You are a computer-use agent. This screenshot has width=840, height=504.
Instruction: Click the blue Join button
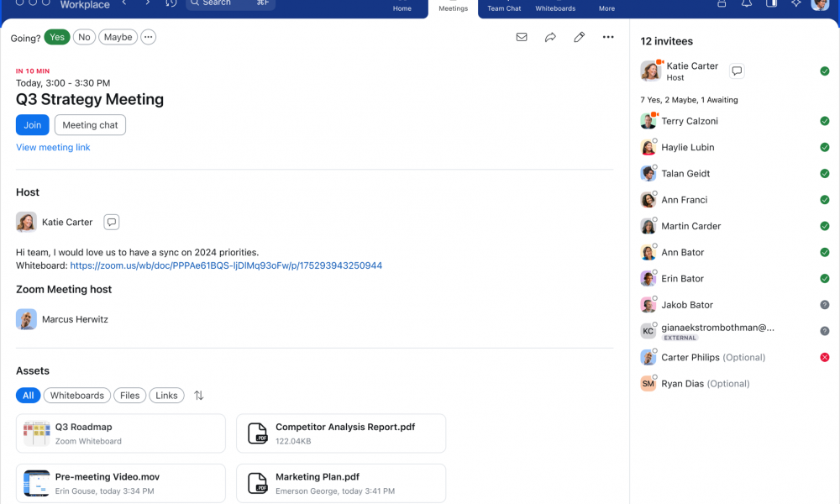click(33, 125)
